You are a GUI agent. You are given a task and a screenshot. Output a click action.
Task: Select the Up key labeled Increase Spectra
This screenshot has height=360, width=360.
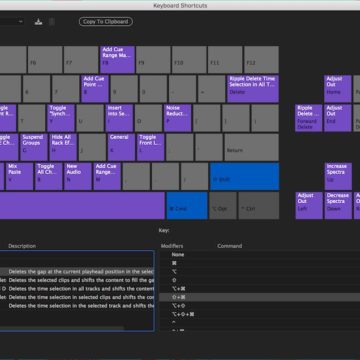pyautogui.click(x=338, y=176)
